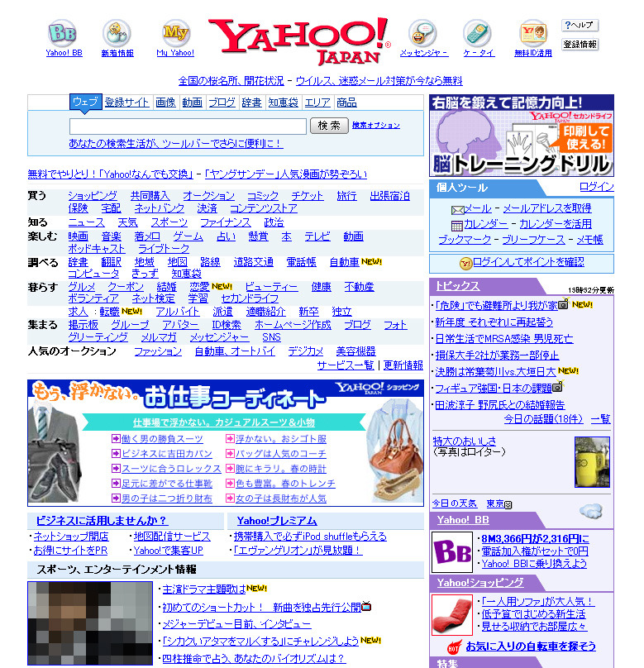Open the ショッピング category link
644x668 pixels.
93,196
